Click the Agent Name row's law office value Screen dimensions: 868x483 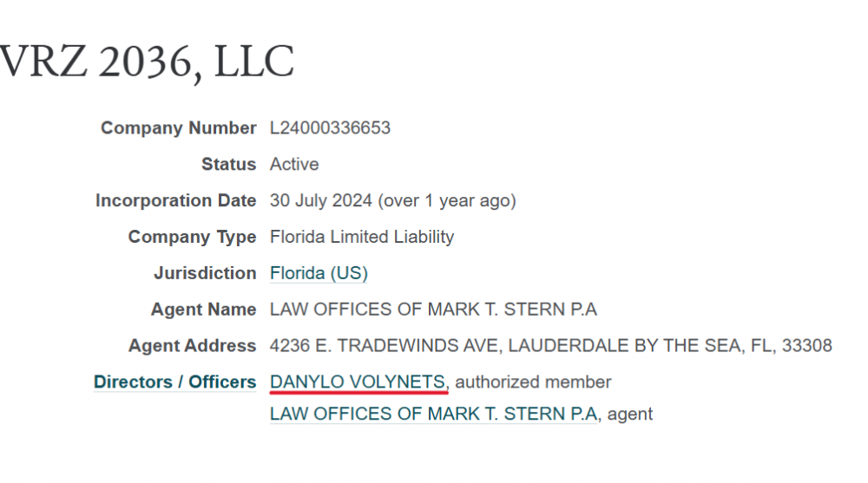433,310
